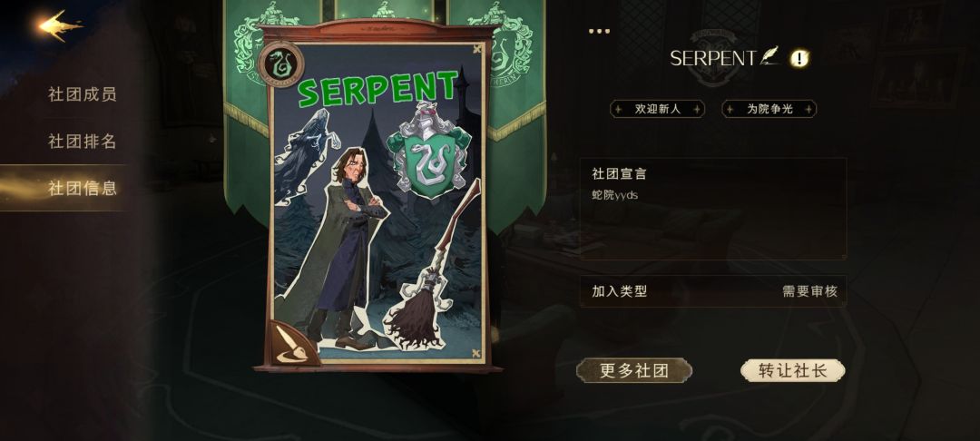The width and height of the screenshot is (980, 441).
Task: Tap the round Slytherin emblem on poster
Action: tap(281, 64)
